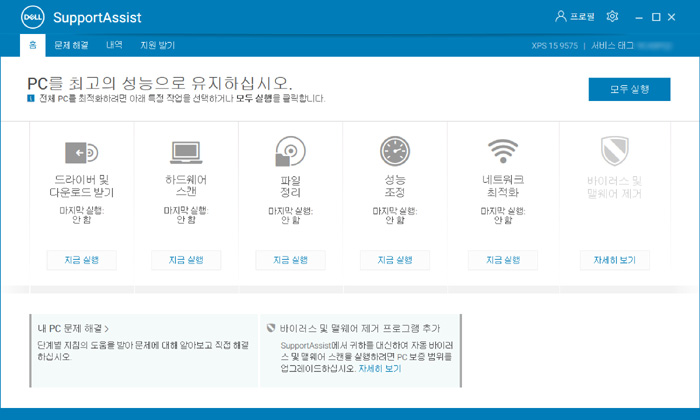Viewport: 700px width, 420px height.
Task: Click 바이러스 및 맬웨어 제거 프로그램 추가 heading
Action: [360, 329]
